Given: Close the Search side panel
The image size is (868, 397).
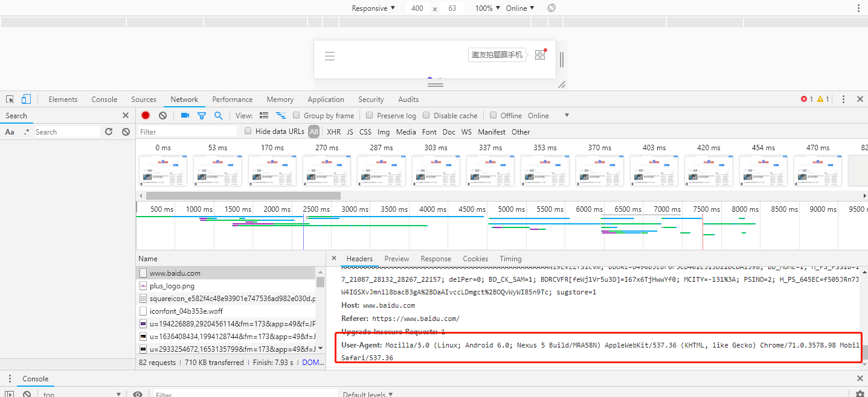Looking at the screenshot, I should (x=126, y=115).
